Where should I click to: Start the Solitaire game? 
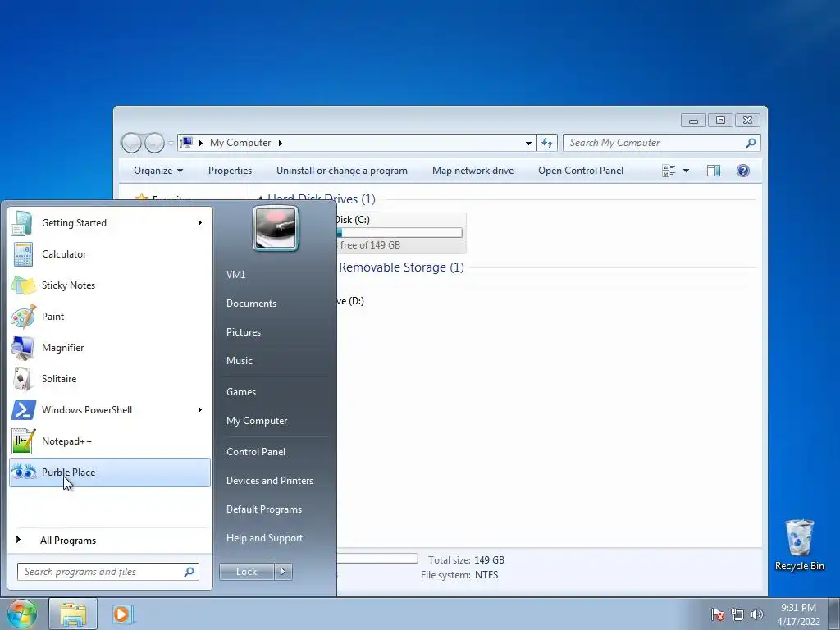click(x=110, y=379)
